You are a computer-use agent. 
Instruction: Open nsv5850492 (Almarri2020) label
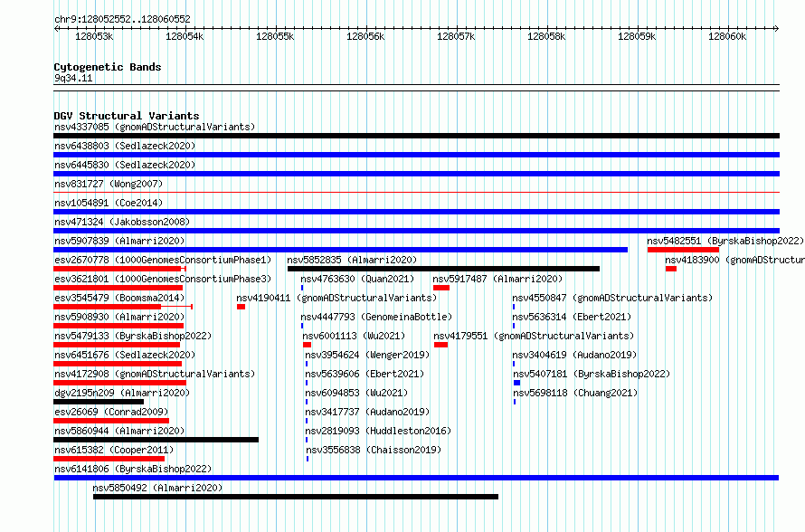[157, 488]
